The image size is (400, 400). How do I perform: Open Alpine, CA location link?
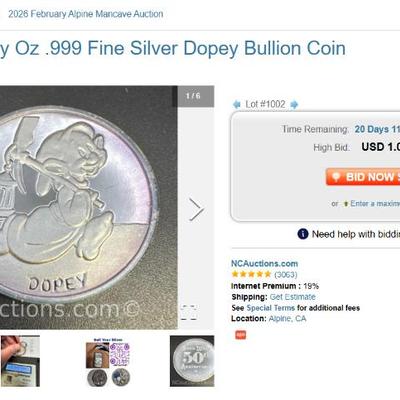coord(287,318)
